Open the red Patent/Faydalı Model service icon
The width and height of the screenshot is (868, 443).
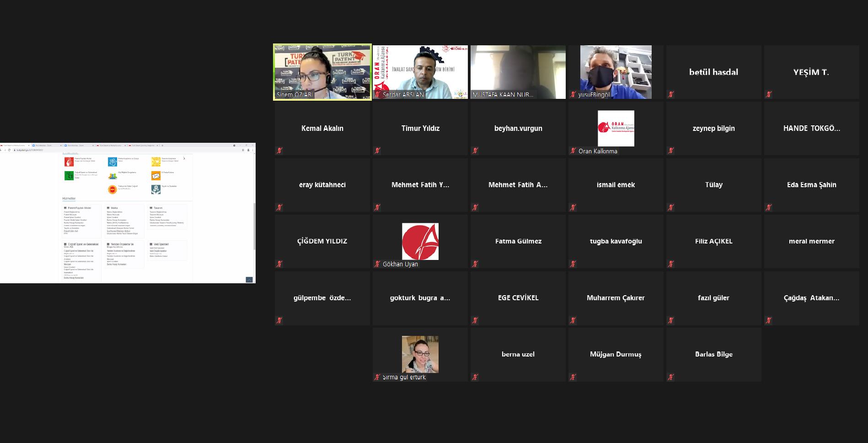coord(69,161)
